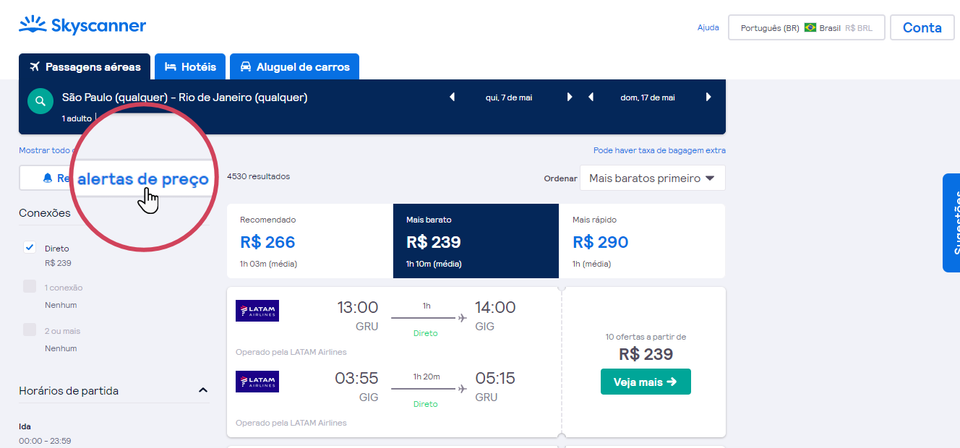Select the Mais rápido R$ 290 option

(642, 241)
